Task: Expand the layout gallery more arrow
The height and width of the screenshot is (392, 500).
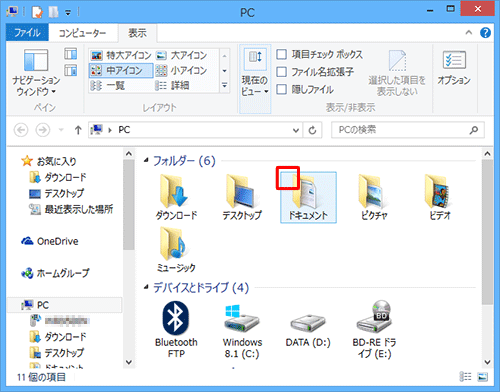Action: coord(225,86)
